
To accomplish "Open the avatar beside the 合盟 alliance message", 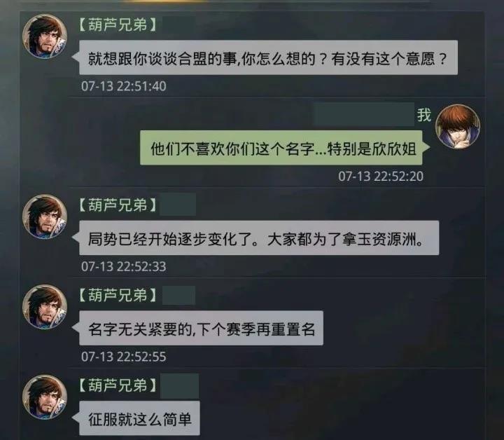I will (45, 36).
